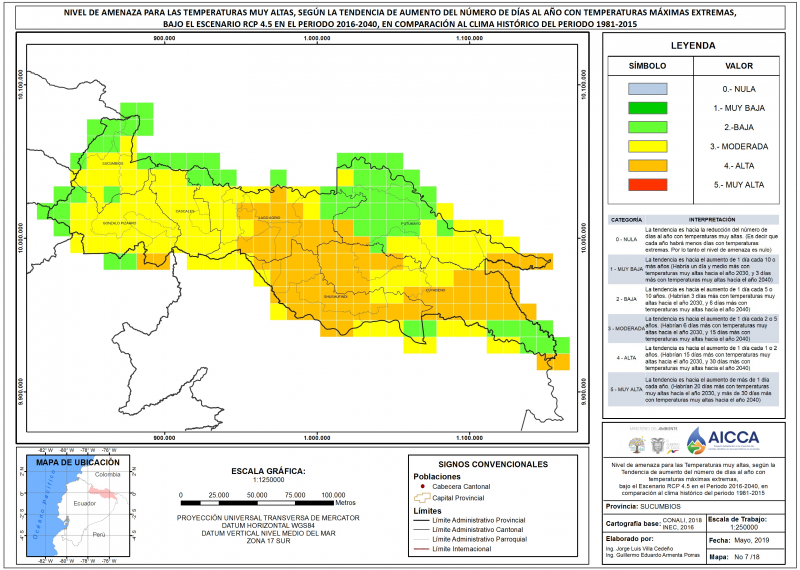
Task: Click the 'Fecha: Mayo, 2019' field
Action: click(x=744, y=540)
